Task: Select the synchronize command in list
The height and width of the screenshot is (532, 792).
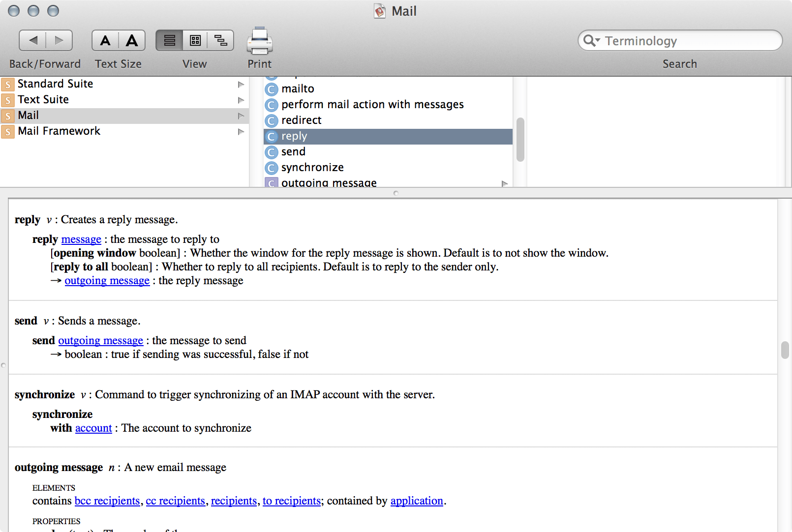Action: pyautogui.click(x=312, y=168)
